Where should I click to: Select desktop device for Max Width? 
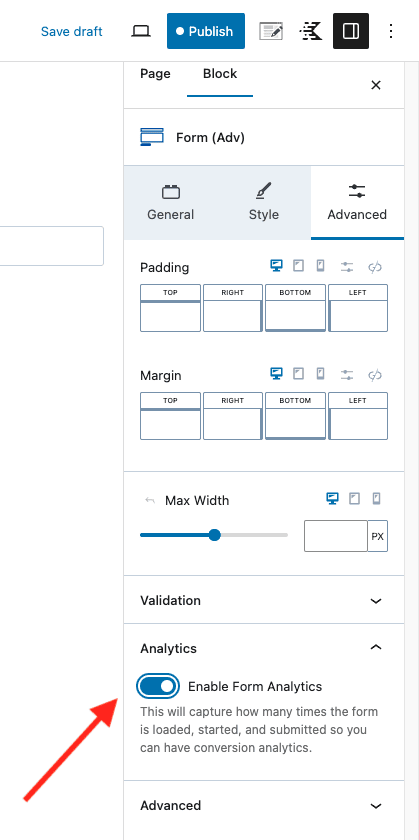pos(332,499)
